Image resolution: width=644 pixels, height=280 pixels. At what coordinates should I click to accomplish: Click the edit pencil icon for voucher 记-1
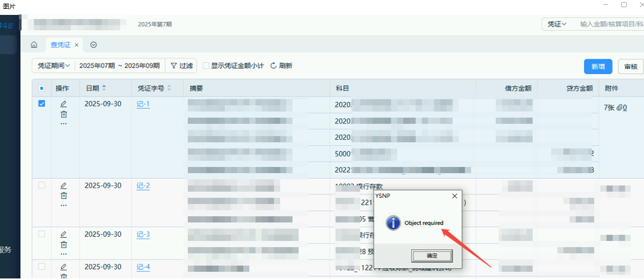point(64,104)
